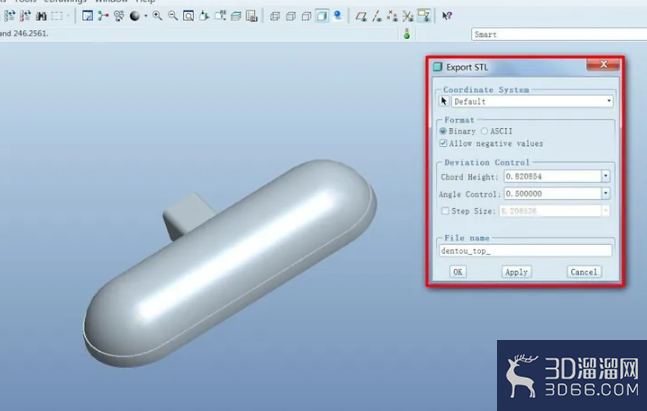Viewport: 647px width, 411px height.
Task: Open the Reorient view icon
Action: [x=204, y=16]
